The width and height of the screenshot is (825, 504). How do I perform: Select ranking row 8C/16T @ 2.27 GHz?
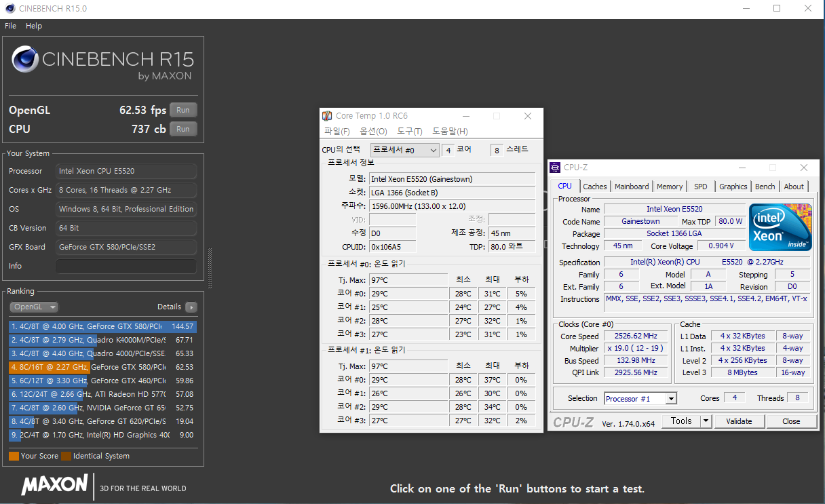[x=102, y=367]
